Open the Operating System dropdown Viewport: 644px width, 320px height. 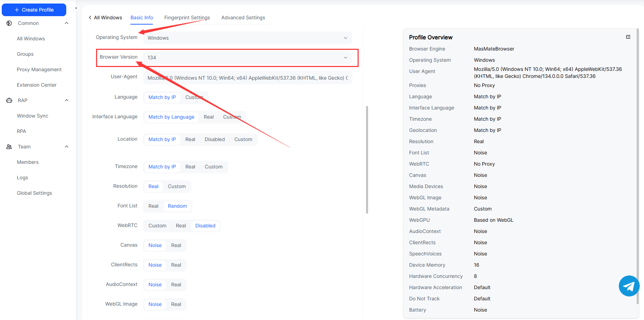click(247, 38)
